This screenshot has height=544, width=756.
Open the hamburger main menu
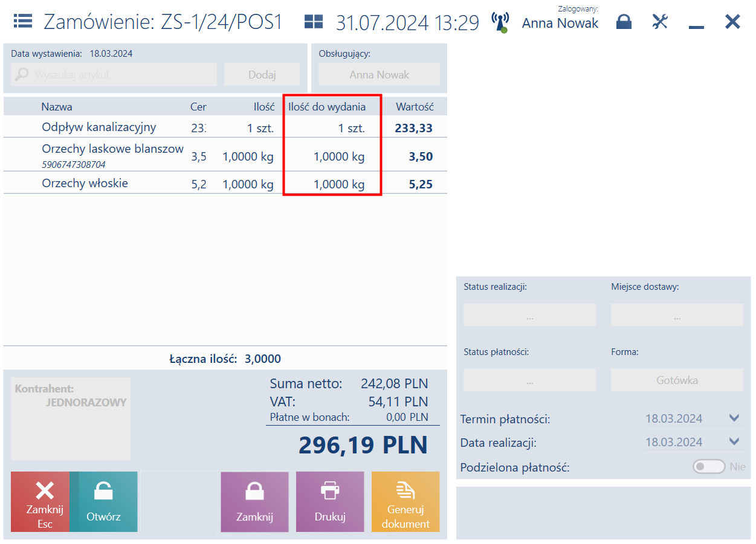23,22
